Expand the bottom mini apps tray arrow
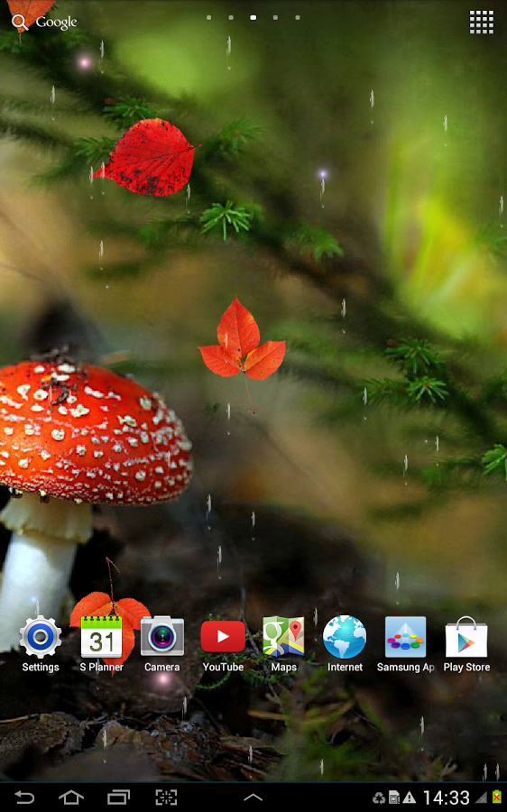Viewport: 507px width, 812px height. tap(253, 798)
